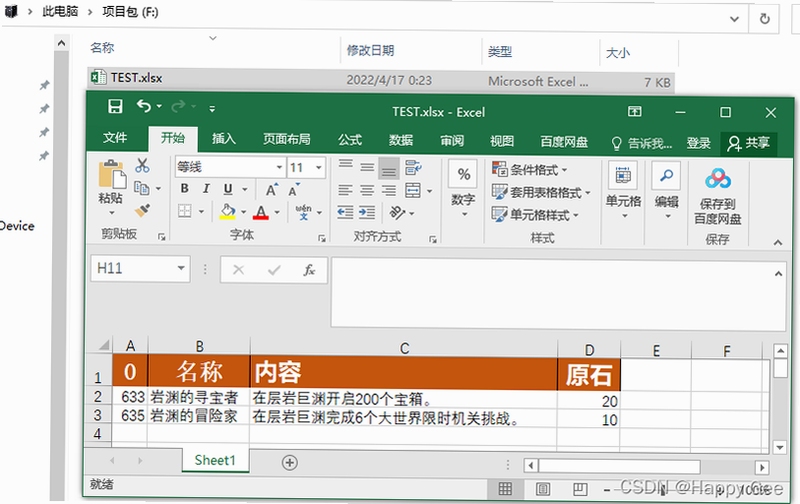
Task: Click the Share (共享) button
Action: point(748,143)
